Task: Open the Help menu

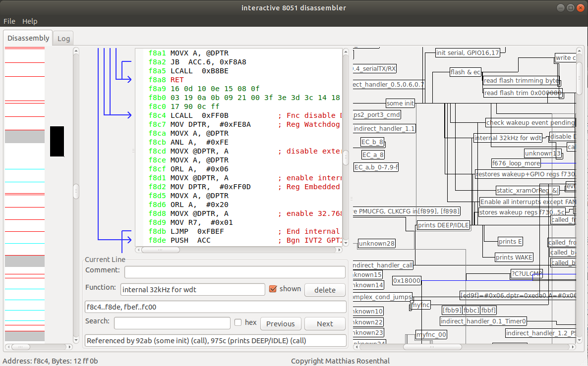Action: tap(30, 21)
